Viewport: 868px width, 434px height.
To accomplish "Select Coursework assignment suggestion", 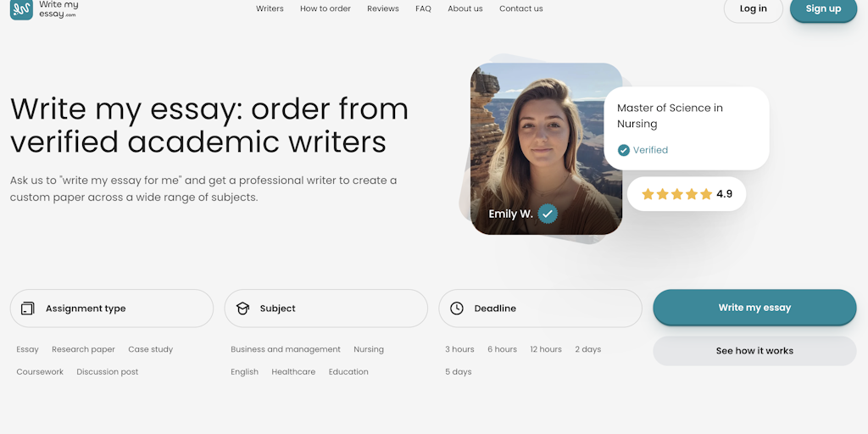I will pyautogui.click(x=40, y=372).
